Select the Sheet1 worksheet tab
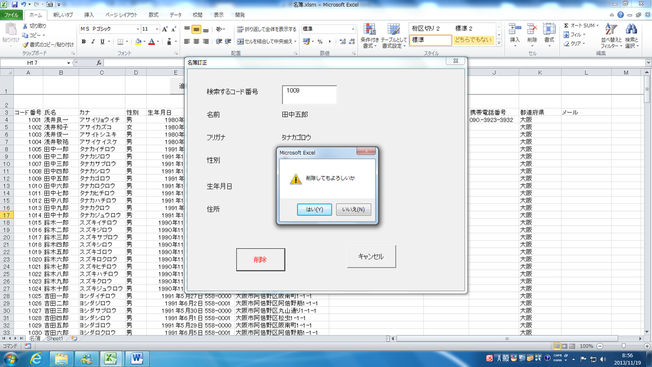The width and height of the screenshot is (652, 367). (55, 339)
